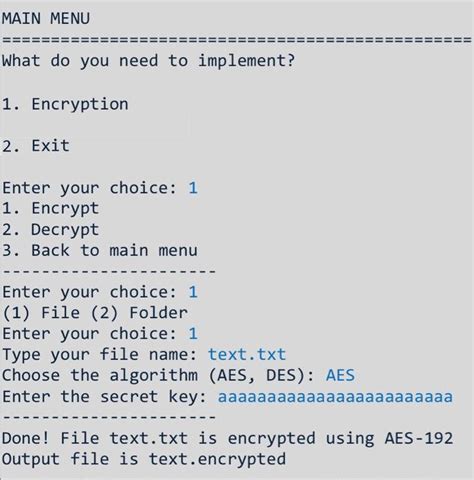
Task: Click the 'Done! File text.txt is encrypted' line
Action: coord(228,438)
